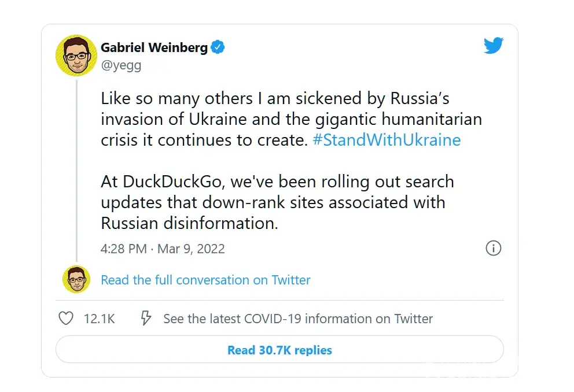Open the Gabriel Weinberg display name
The width and height of the screenshot is (574, 392).
(x=154, y=47)
